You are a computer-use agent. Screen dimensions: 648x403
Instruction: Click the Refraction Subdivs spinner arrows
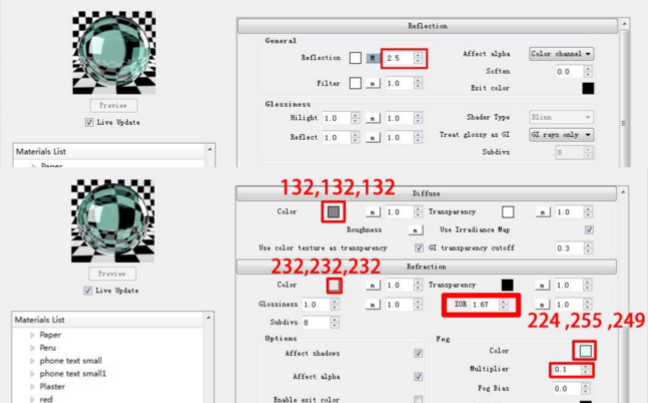click(335, 322)
